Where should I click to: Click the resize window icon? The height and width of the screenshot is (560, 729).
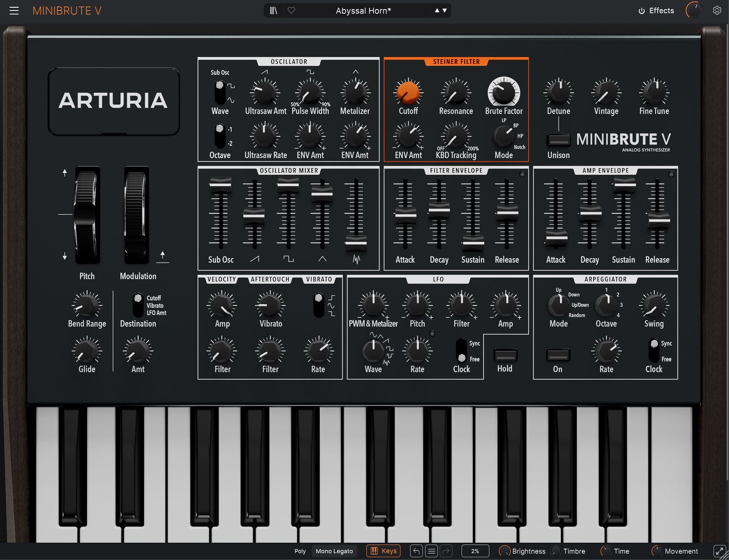pyautogui.click(x=719, y=551)
